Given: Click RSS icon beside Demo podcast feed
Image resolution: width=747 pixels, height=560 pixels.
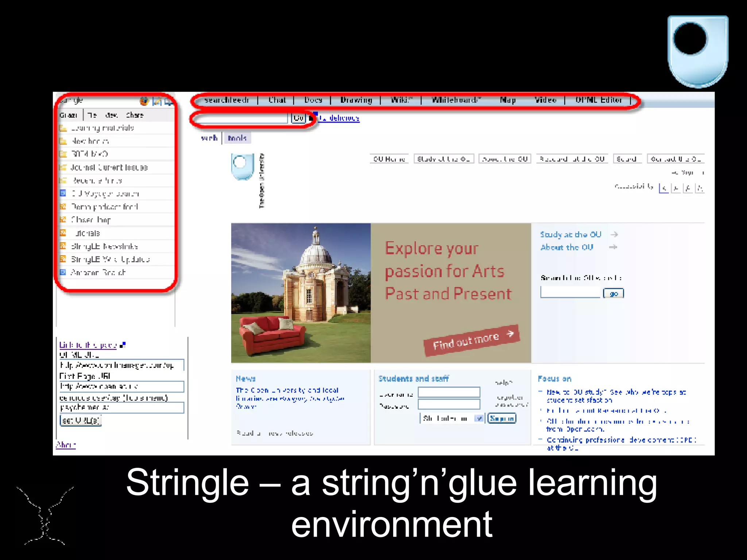Looking at the screenshot, I should [63, 206].
